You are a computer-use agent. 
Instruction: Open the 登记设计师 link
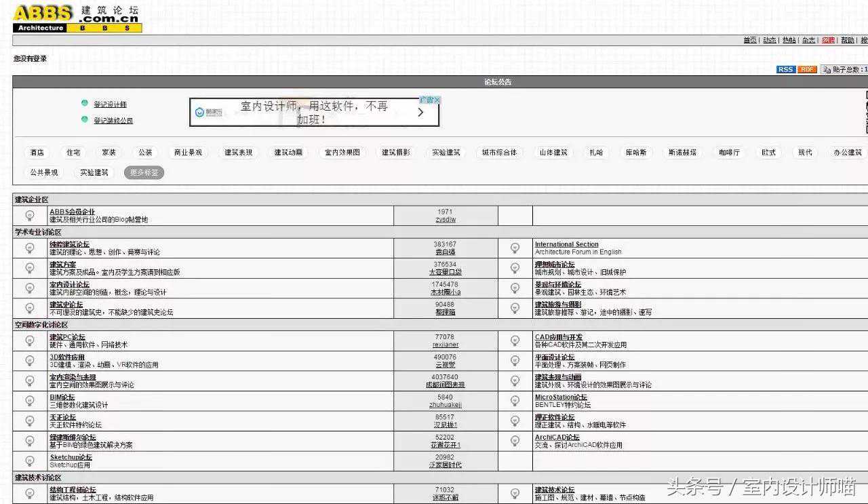pyautogui.click(x=110, y=104)
